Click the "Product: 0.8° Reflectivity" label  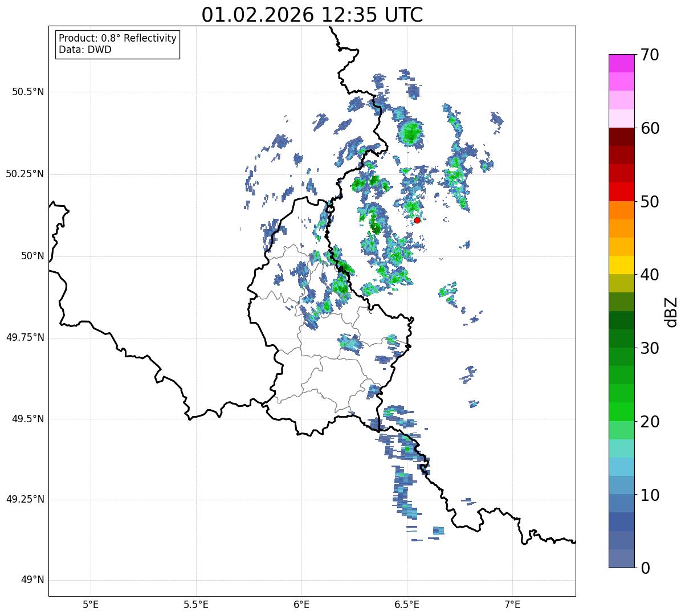[118, 38]
